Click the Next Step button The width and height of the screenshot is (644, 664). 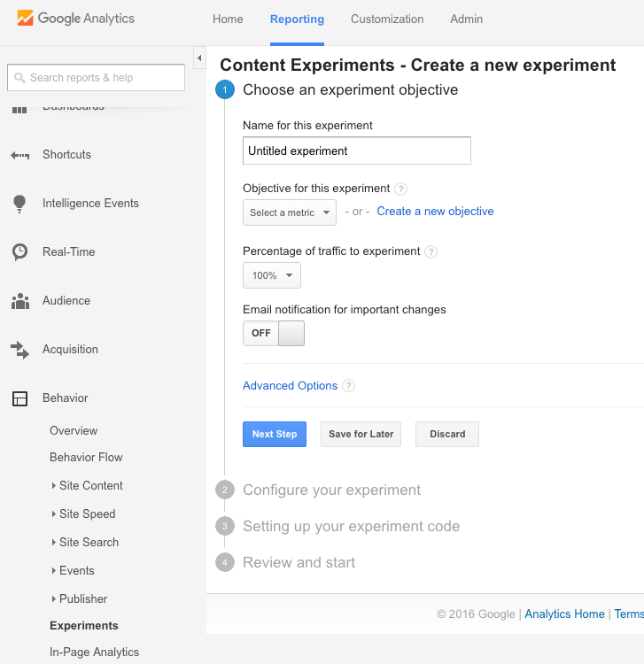(x=275, y=434)
